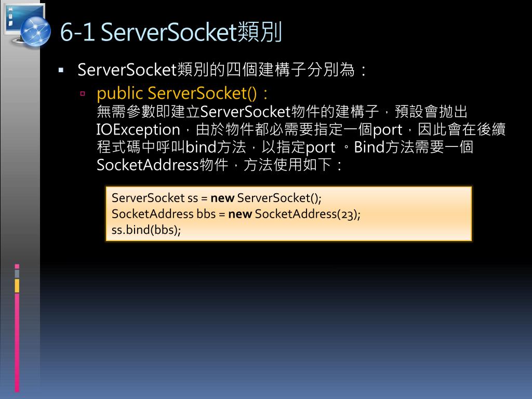This screenshot has height=399, width=532.
Task: Click the gray segment of the sidebar bar
Action: pyautogui.click(x=17, y=273)
